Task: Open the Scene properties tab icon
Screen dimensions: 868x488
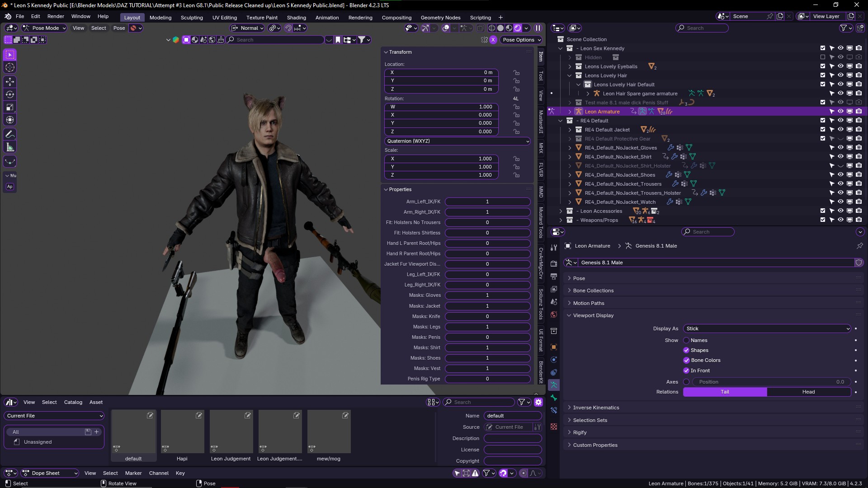Action: [554, 301]
